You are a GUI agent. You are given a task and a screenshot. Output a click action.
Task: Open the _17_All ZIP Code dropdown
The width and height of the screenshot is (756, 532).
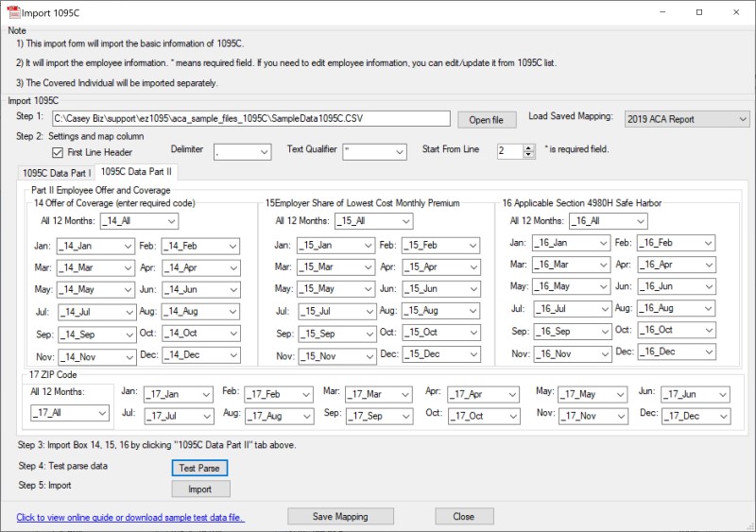[101, 413]
